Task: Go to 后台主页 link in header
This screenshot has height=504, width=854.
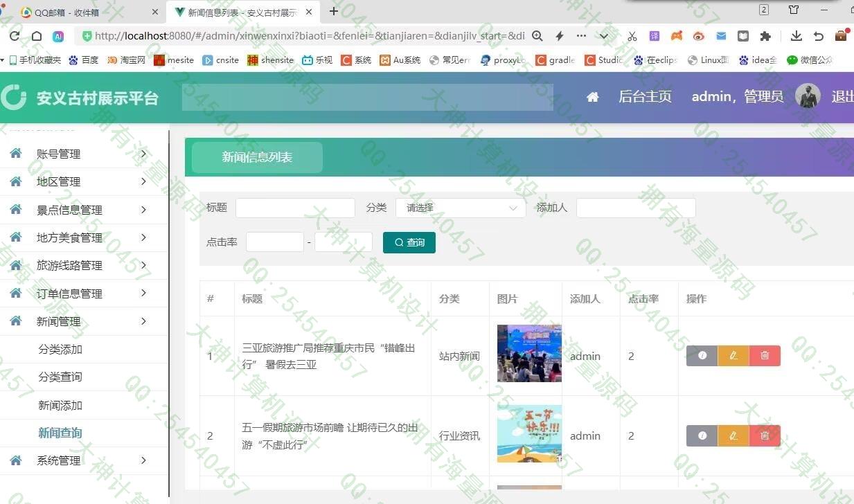Action: (645, 97)
